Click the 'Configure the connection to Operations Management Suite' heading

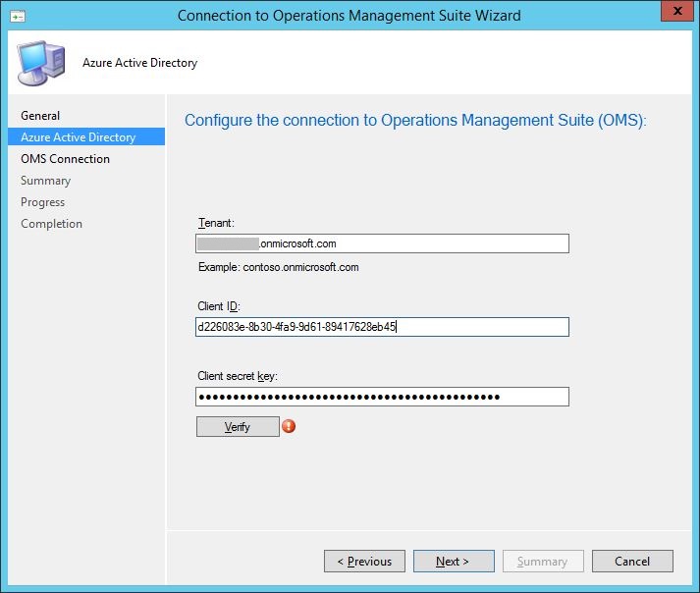(x=415, y=121)
